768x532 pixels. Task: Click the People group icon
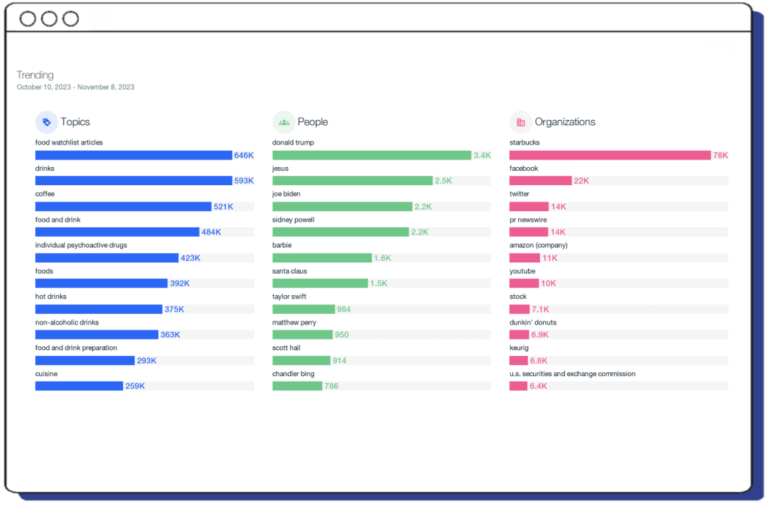283,122
